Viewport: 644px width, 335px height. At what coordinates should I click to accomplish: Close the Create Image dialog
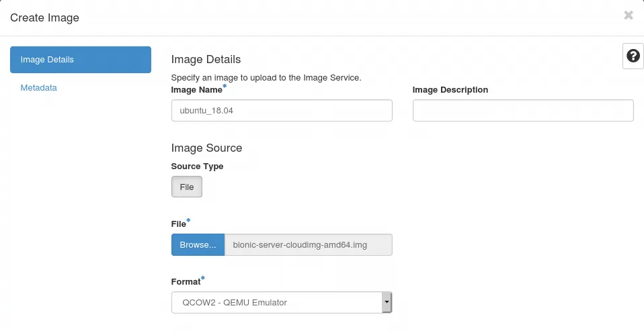pos(629,15)
